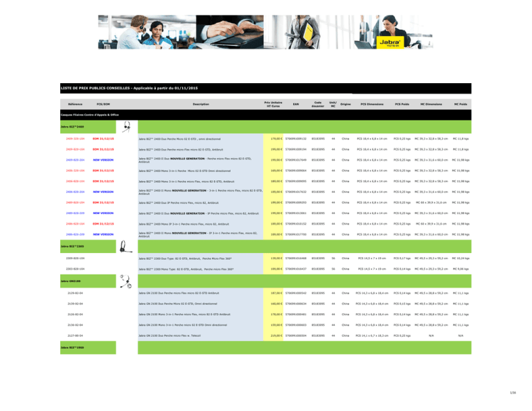Viewport: 532px width, 411px height.
Task: Click the 179,00 € price in the 2409-320-104 row
Action: coord(276,139)
